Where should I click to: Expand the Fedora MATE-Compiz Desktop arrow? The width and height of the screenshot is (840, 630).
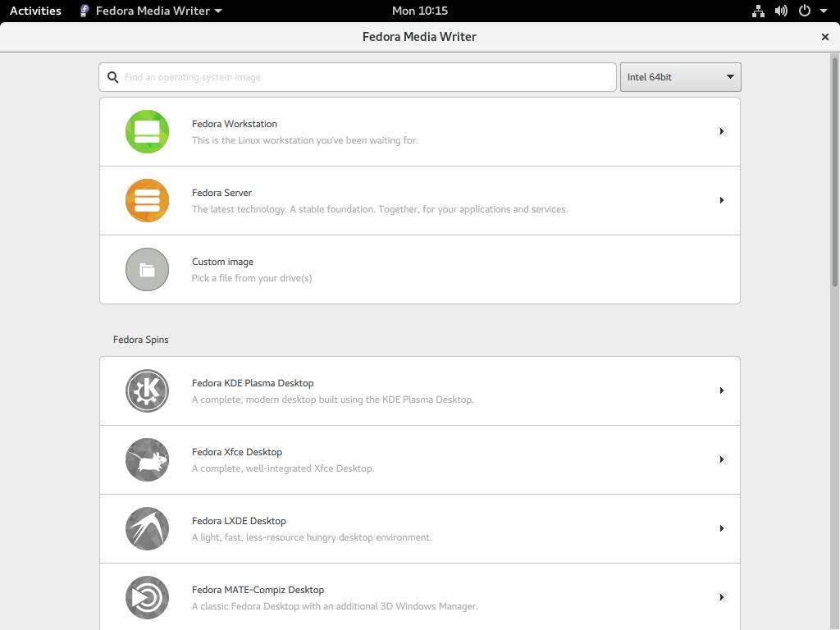(722, 597)
